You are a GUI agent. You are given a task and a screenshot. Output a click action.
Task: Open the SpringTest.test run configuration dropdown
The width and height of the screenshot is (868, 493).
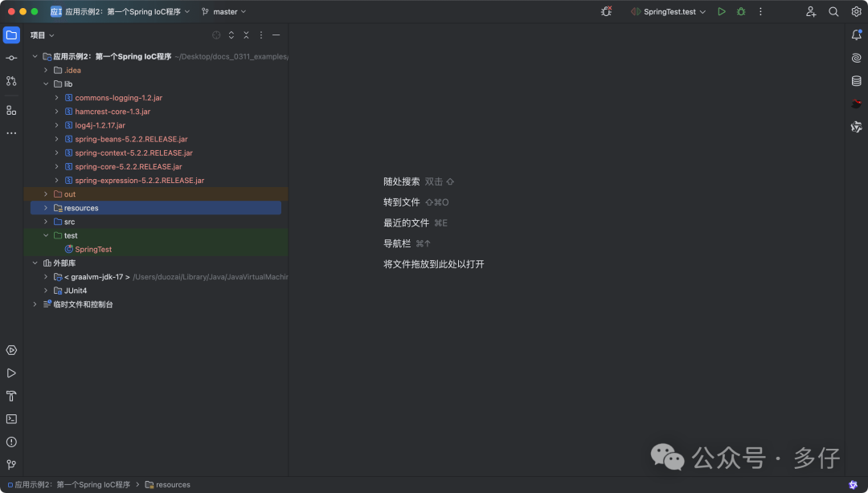(669, 11)
